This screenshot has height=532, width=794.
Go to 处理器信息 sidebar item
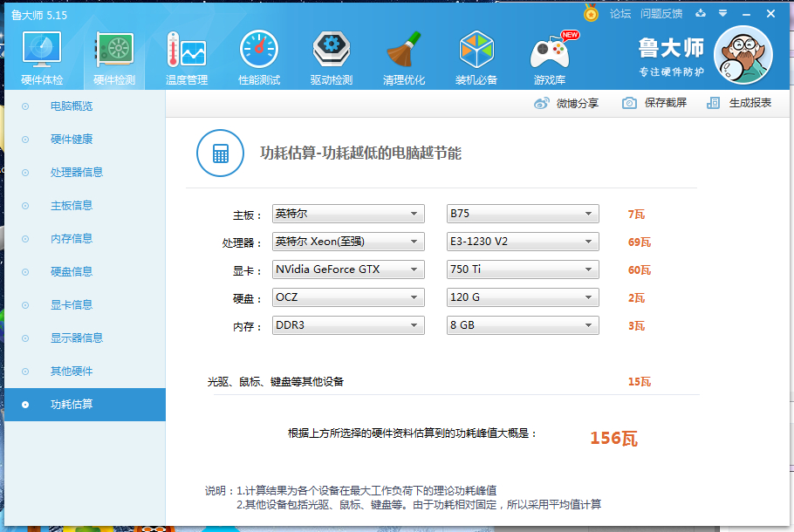click(86, 173)
